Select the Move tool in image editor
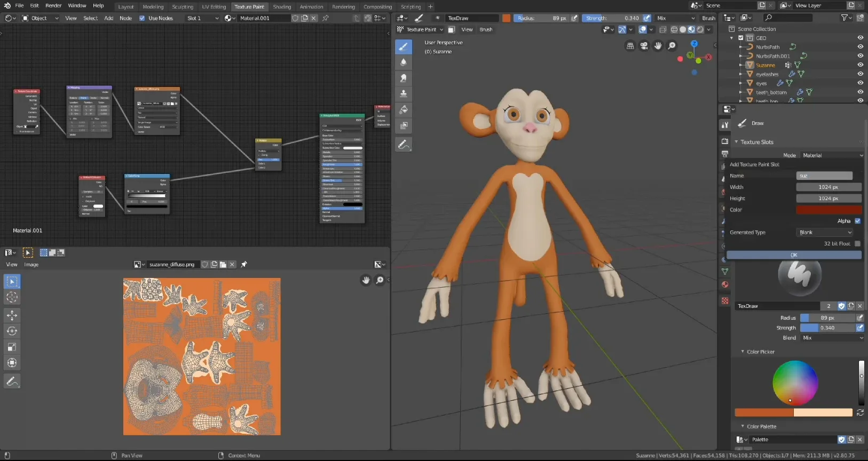 [x=12, y=315]
